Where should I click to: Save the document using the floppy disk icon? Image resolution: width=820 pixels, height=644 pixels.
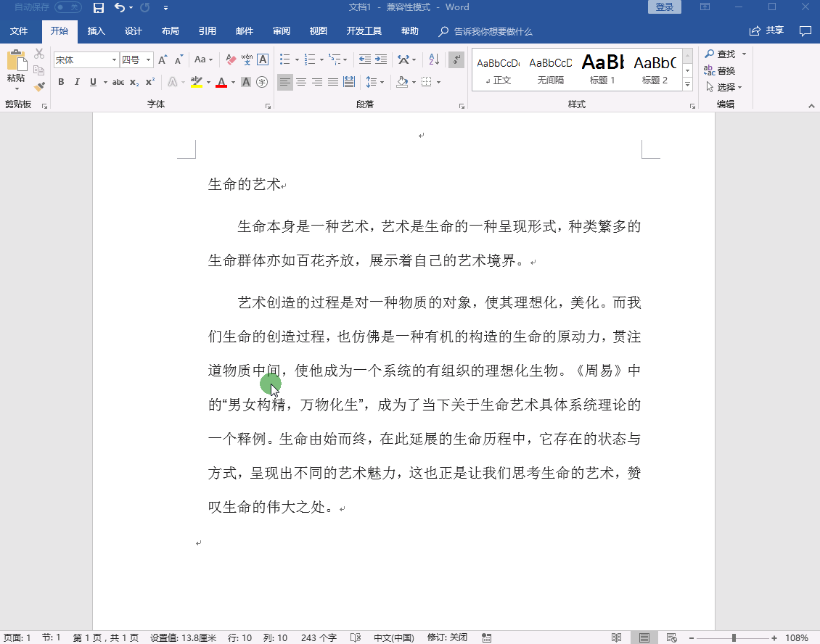click(98, 7)
